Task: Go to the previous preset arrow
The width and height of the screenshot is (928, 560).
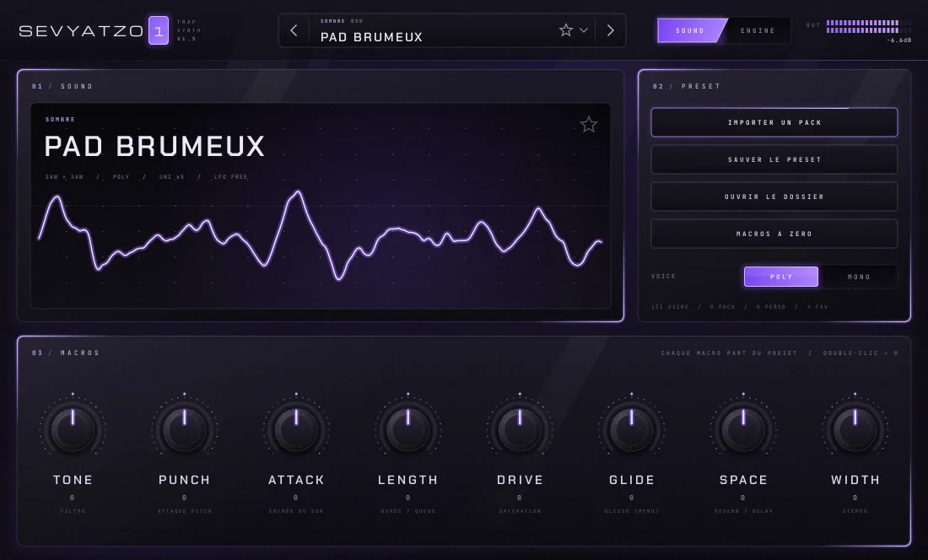Action: (x=294, y=30)
